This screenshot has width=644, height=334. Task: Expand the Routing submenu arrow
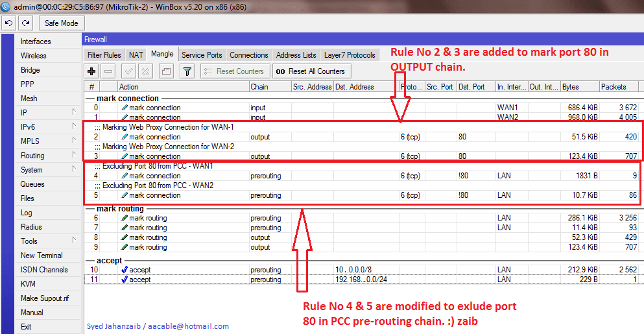coord(74,154)
